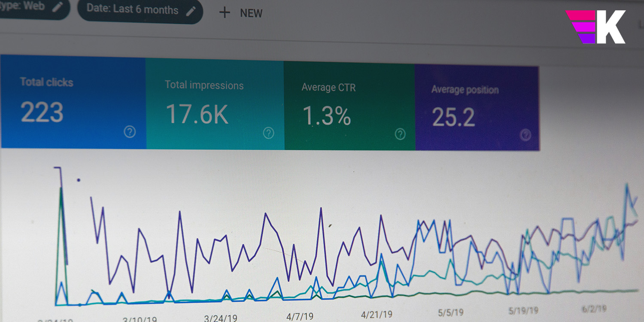The image size is (644, 322).
Task: Click the 6/2/19 axis date label
Action: point(594,309)
